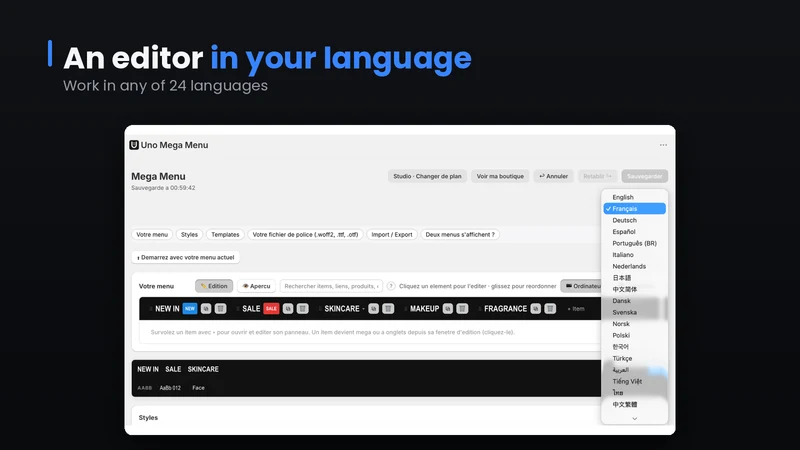Select the NEW IN item in editor bar
Screen dimensions: 800x450
167,309
